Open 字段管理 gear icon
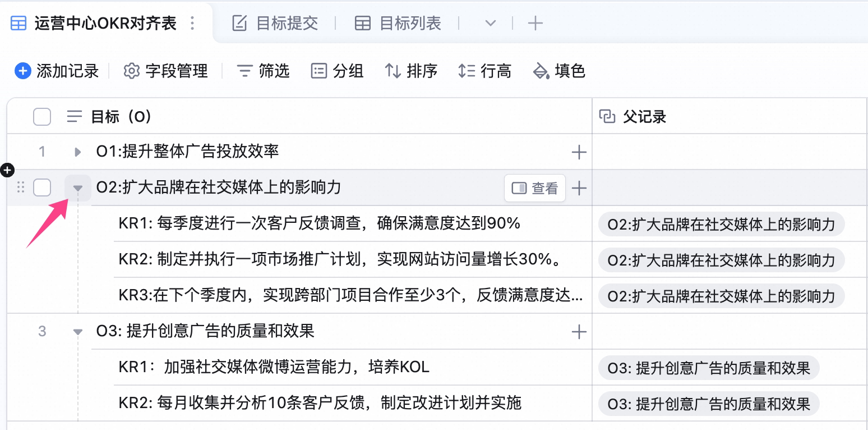 point(131,71)
